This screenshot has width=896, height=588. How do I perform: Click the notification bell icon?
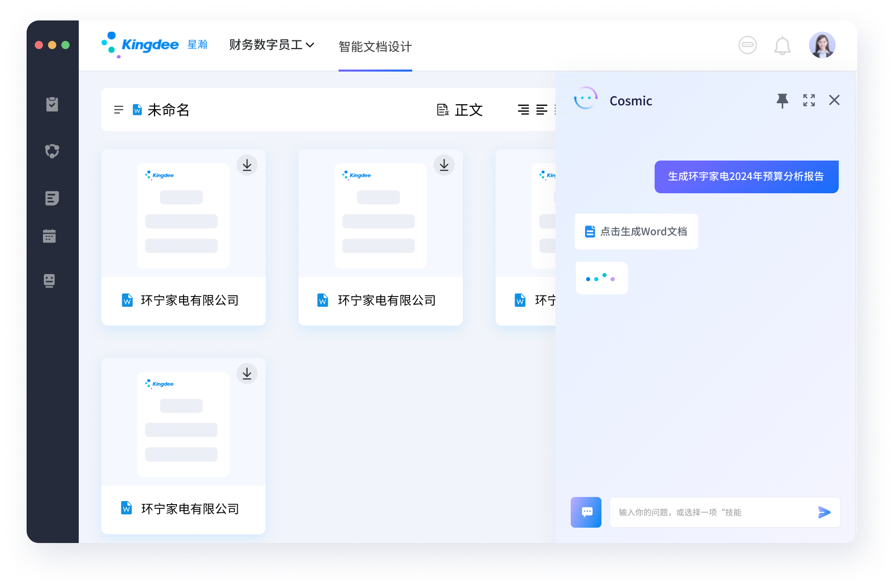[782, 46]
